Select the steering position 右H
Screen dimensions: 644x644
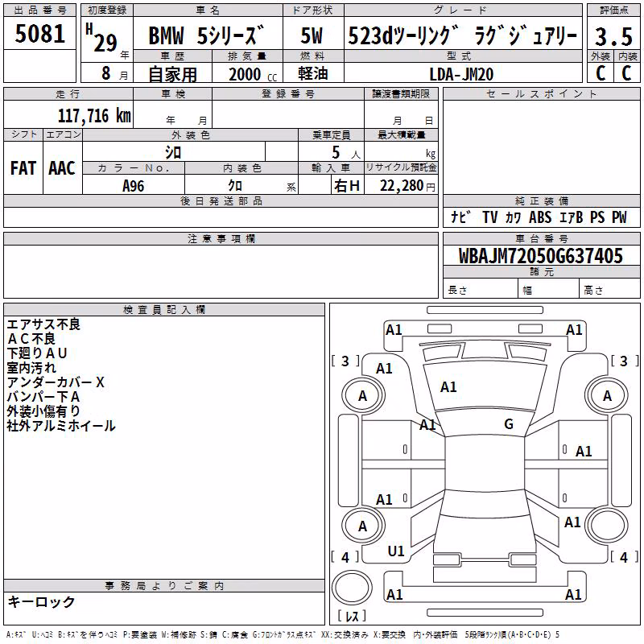[347, 186]
